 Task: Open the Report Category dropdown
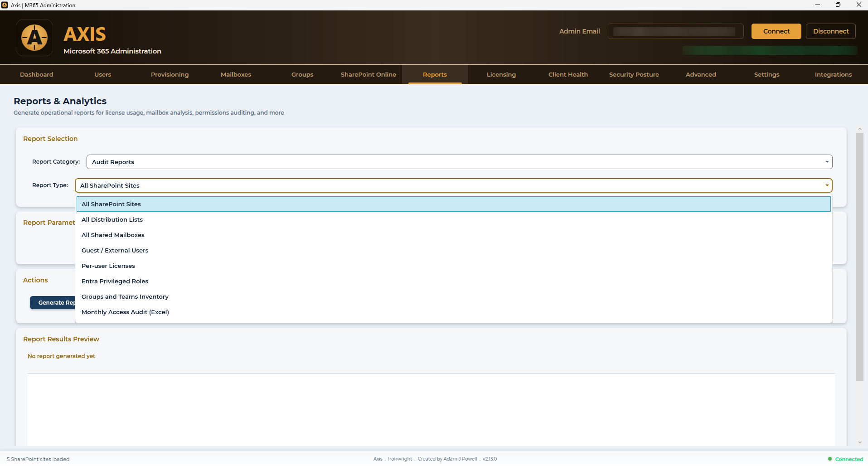tap(459, 162)
